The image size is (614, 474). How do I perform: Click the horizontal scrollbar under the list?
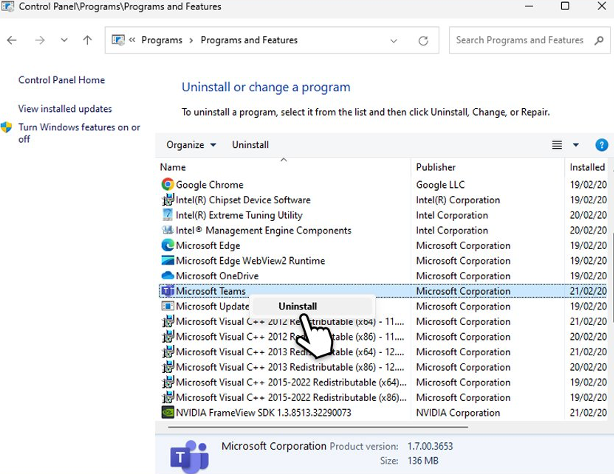tap(318, 427)
